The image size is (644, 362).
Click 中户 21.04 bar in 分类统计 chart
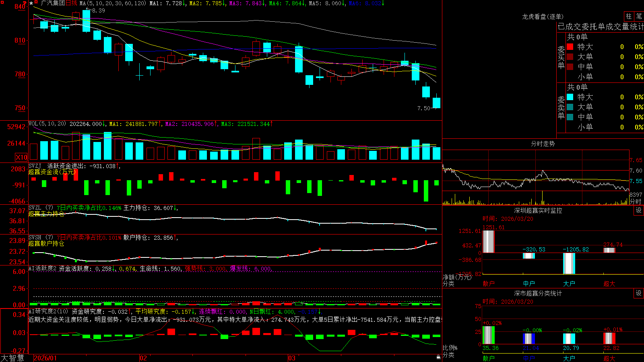(529, 339)
